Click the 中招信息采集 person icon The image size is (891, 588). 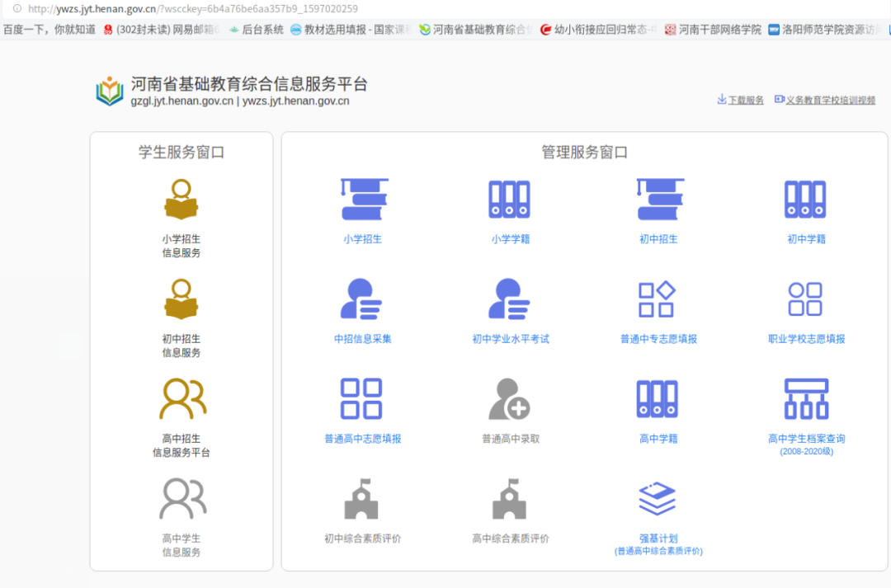pos(362,299)
